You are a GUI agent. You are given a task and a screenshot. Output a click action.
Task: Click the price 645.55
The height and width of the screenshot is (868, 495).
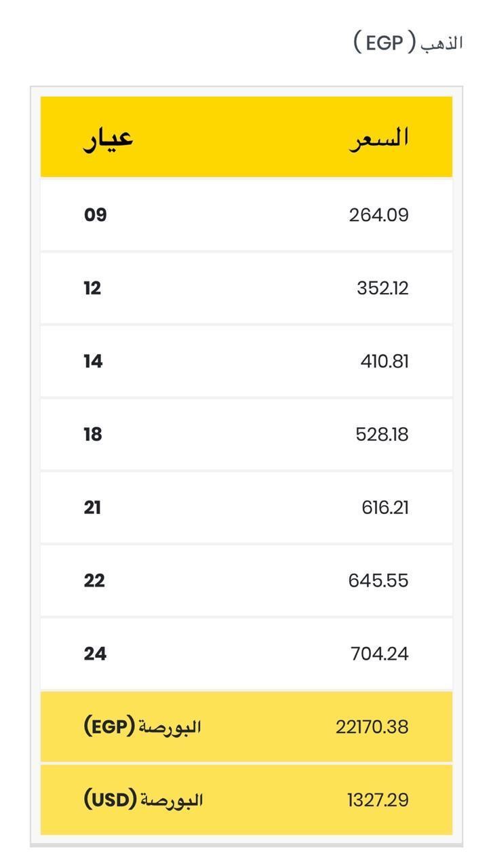coord(378,580)
